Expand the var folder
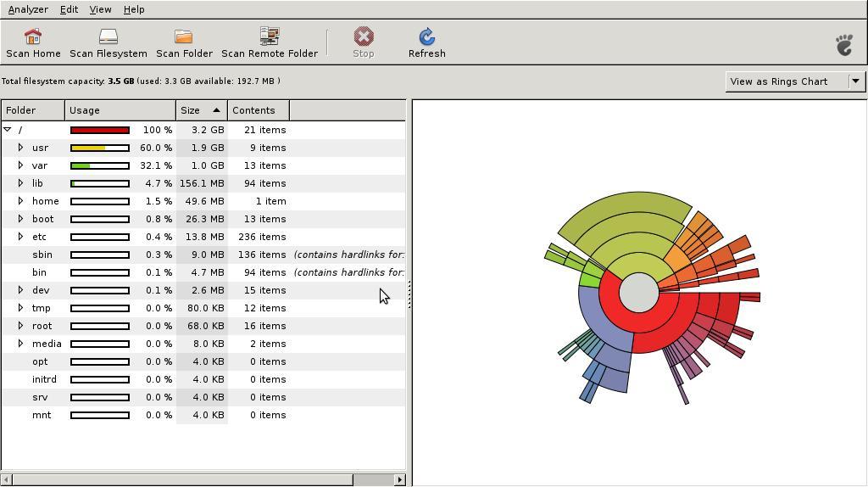This screenshot has width=868, height=487. pos(20,165)
